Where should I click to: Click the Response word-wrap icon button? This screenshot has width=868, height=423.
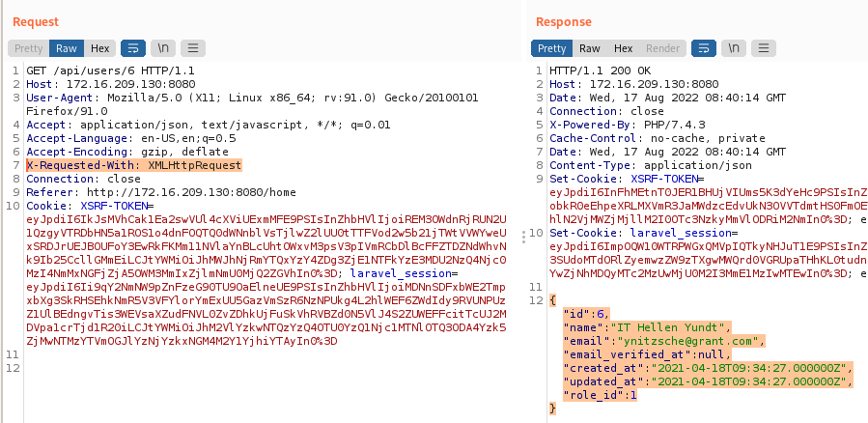pos(703,48)
